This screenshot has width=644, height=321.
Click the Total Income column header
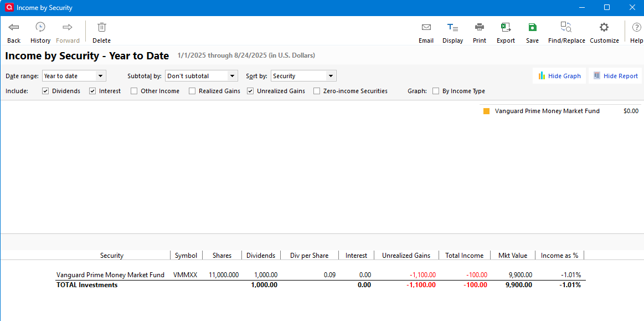[x=465, y=255]
